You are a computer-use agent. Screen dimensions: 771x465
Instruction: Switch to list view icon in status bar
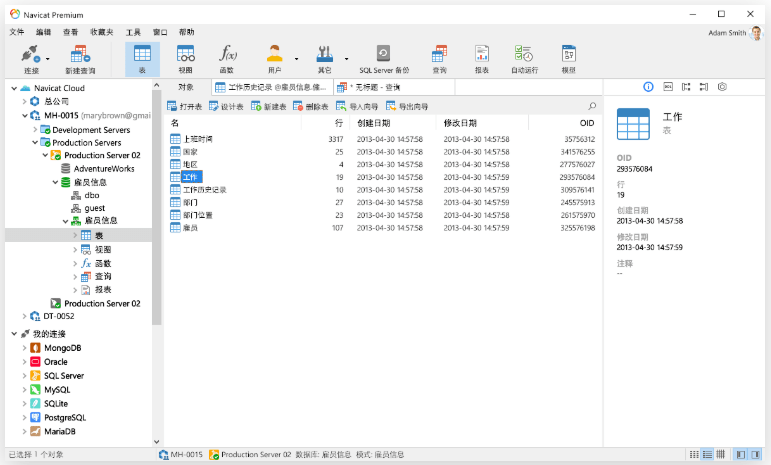[x=694, y=455]
